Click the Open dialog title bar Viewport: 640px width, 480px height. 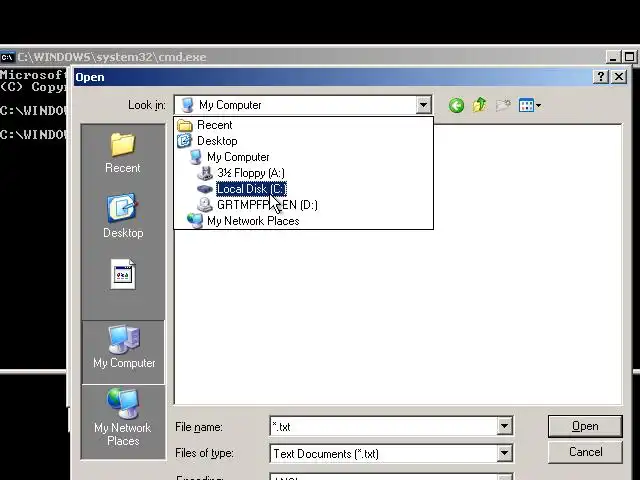(x=333, y=77)
